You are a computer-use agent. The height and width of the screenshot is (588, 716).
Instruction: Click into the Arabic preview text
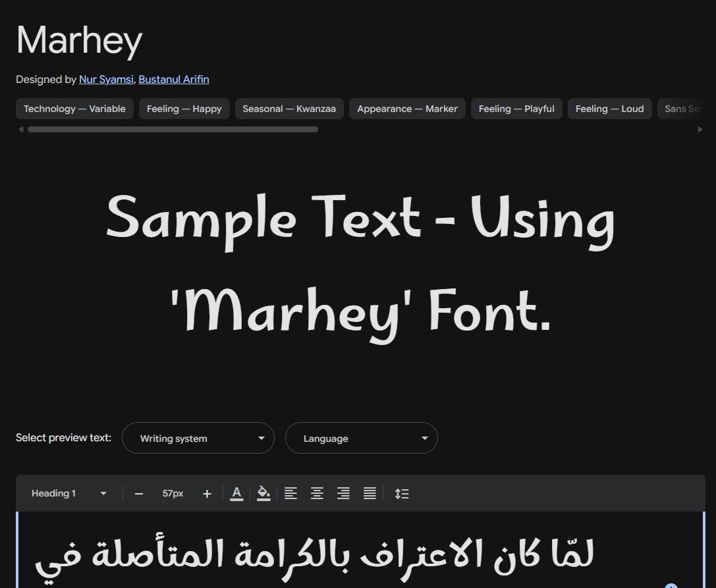pos(314,558)
